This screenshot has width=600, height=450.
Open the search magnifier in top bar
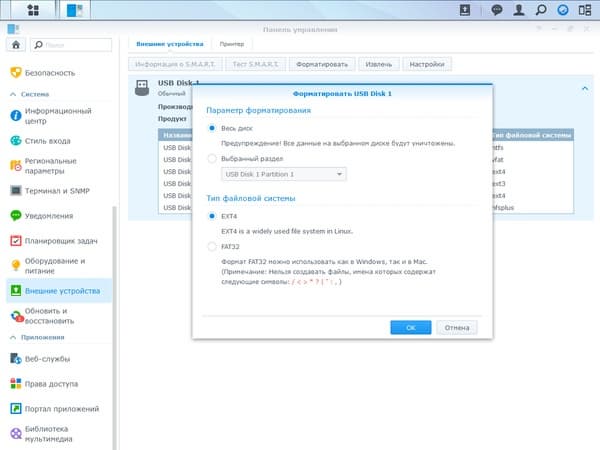click(x=541, y=10)
